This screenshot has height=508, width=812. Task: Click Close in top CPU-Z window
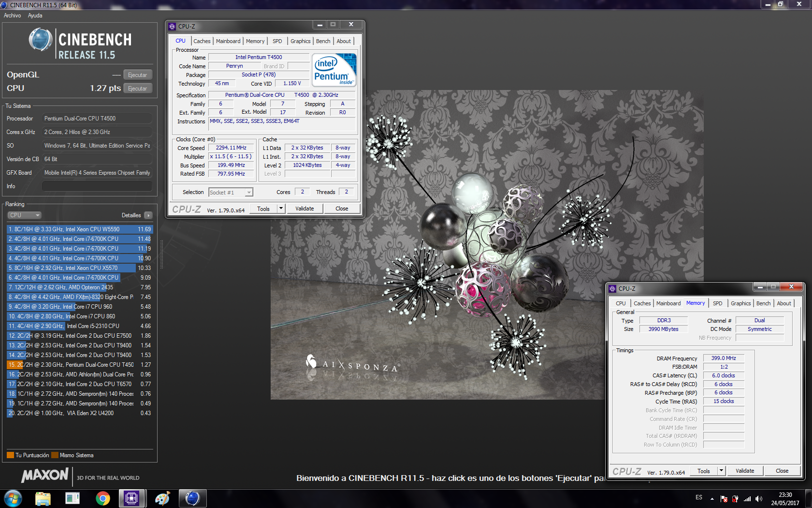coord(342,209)
